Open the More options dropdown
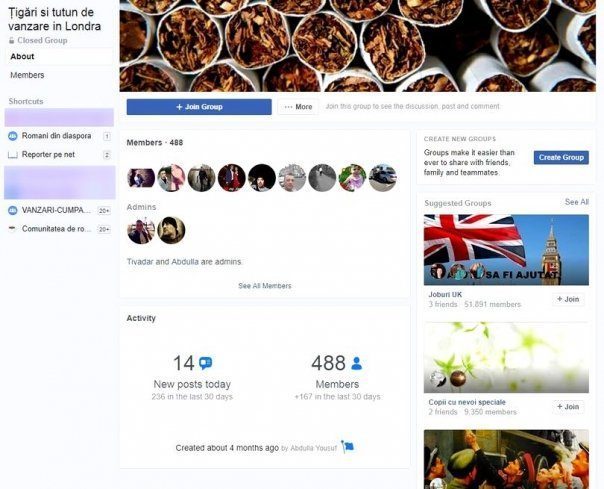604x489 pixels. point(298,107)
